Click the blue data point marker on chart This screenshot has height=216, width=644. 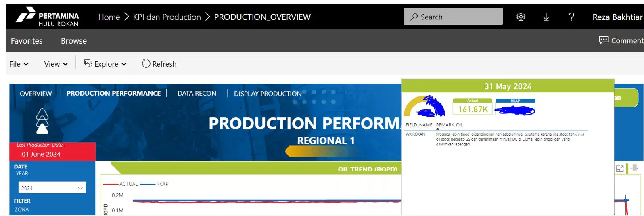[626, 200]
